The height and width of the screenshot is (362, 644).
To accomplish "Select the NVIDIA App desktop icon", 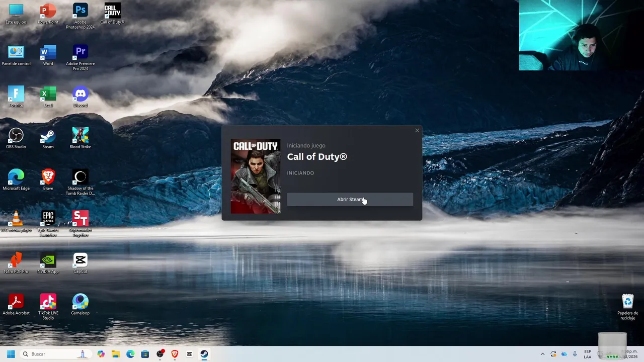I will [x=48, y=263].
